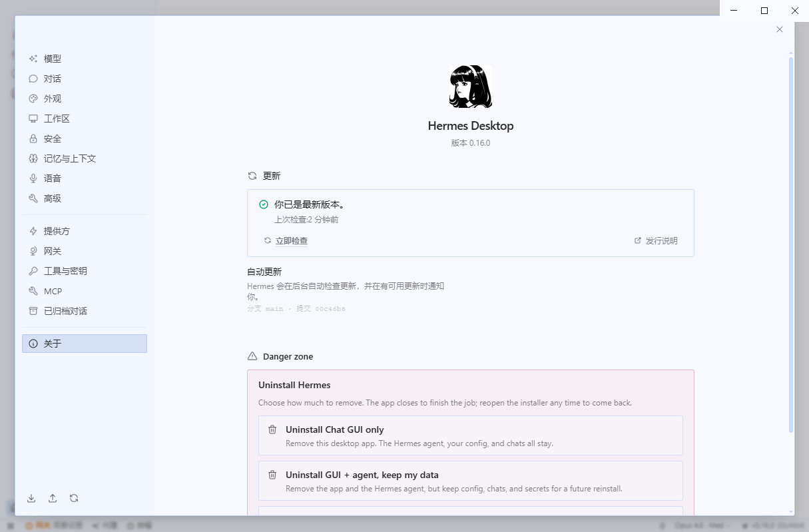Minimize the application window

coord(734,11)
